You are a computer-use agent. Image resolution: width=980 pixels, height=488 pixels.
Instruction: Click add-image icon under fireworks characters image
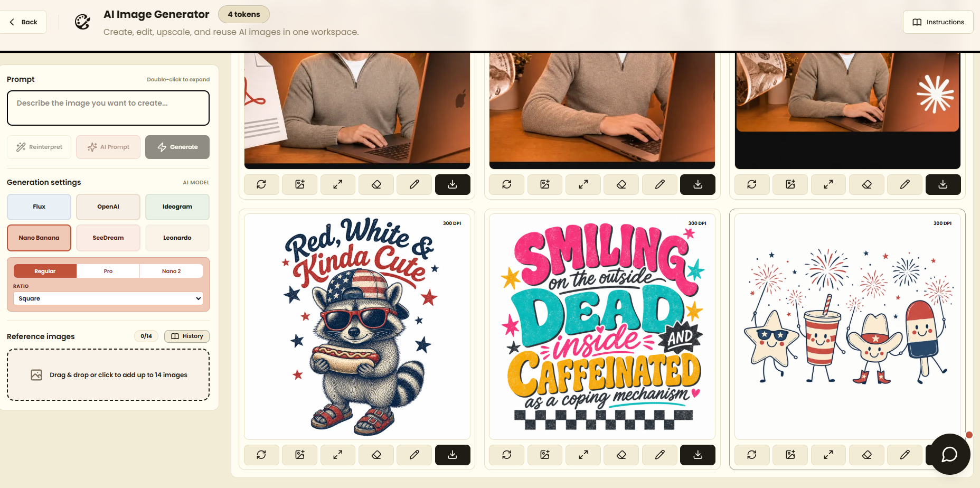coord(790,455)
